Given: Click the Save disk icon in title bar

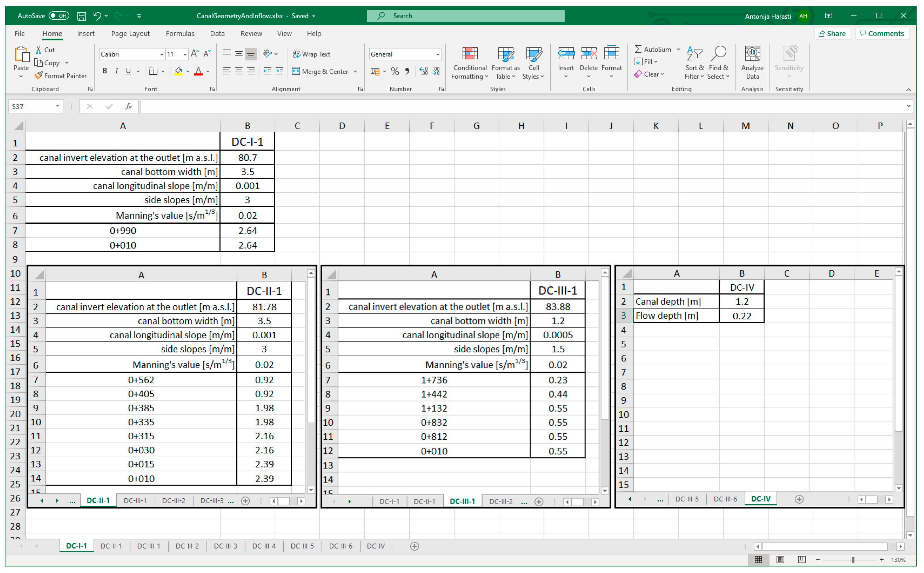Looking at the screenshot, I should (x=81, y=16).
